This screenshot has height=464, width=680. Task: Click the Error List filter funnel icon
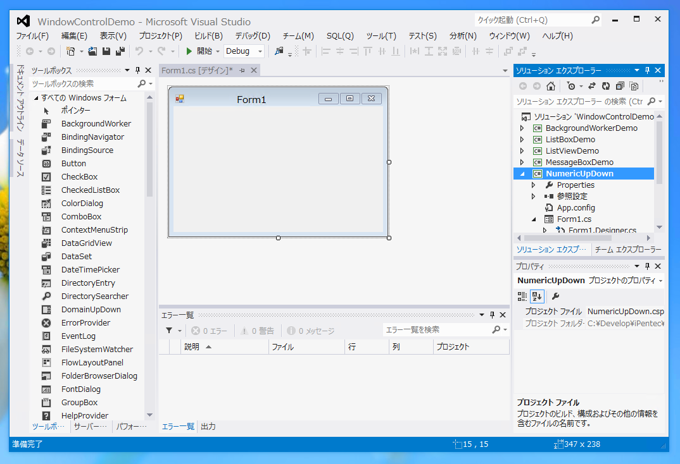coord(169,330)
